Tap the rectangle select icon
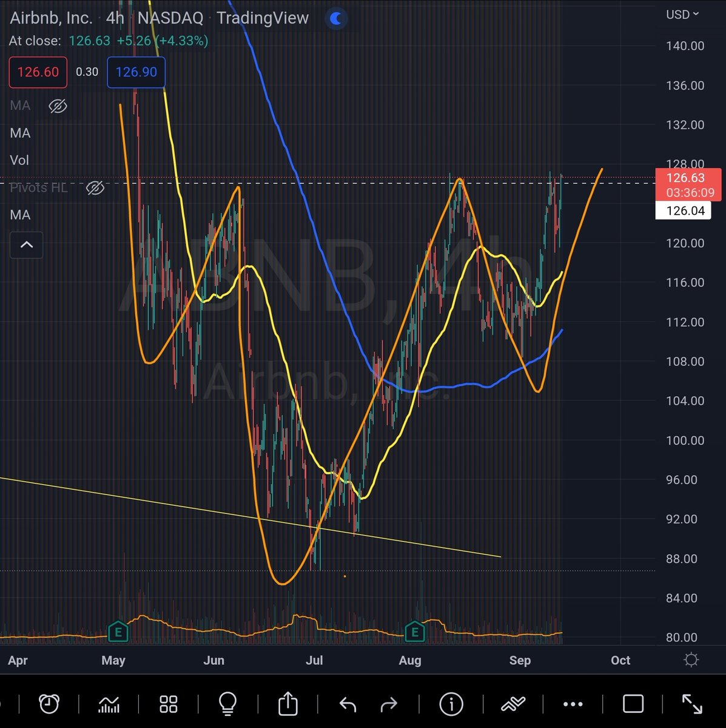 [633, 704]
